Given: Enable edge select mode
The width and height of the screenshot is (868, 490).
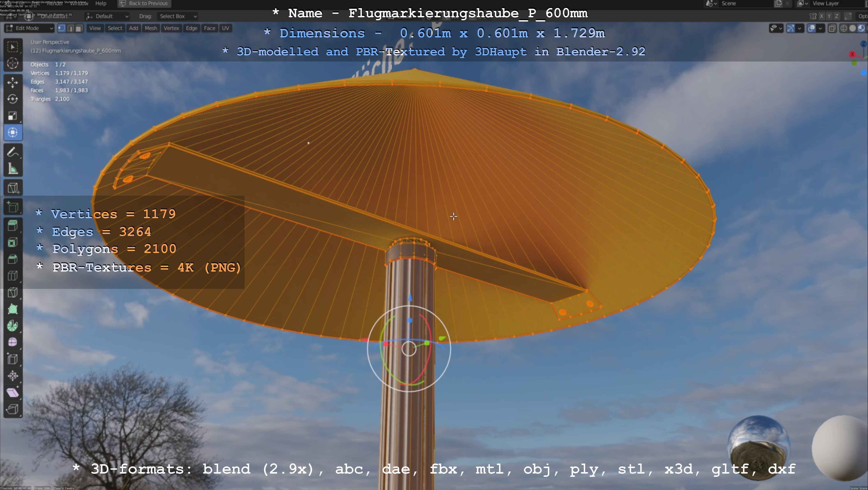Looking at the screenshot, I should (70, 28).
